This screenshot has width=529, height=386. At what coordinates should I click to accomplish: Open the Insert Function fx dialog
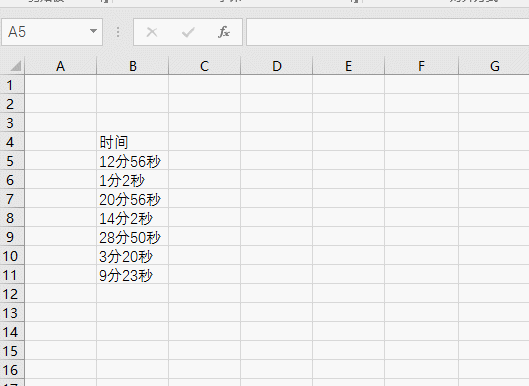click(224, 32)
